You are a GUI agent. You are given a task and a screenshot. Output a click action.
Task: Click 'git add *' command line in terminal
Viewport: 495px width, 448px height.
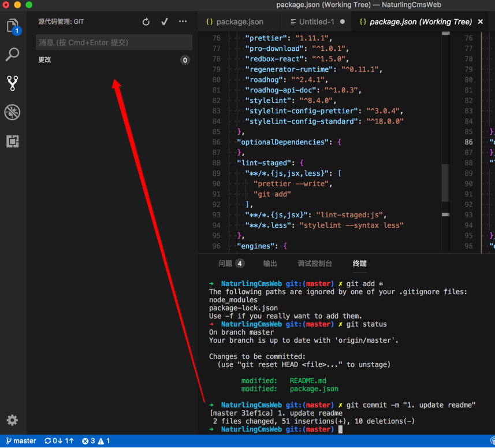click(364, 284)
